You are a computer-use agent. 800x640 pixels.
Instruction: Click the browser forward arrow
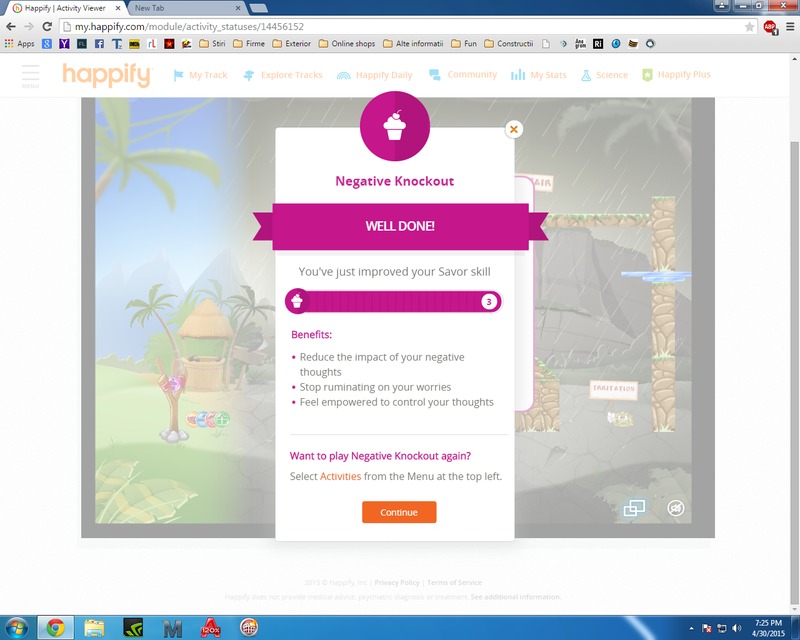29,27
